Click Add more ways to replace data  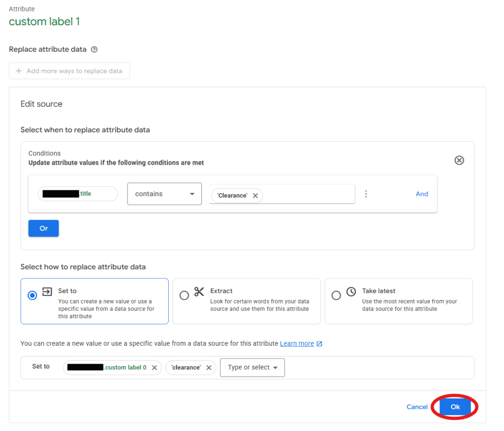point(69,71)
